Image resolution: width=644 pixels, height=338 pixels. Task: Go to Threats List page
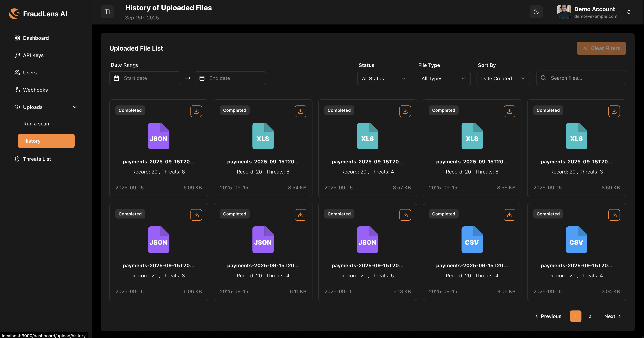(x=37, y=159)
